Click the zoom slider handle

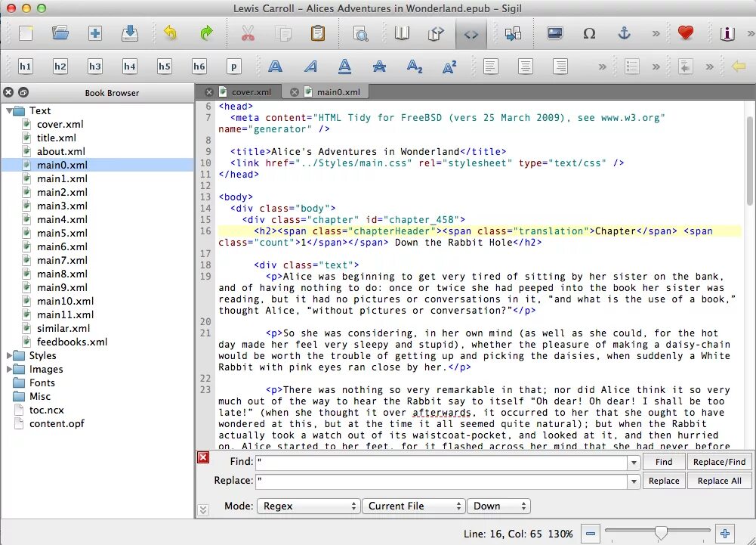coord(661,533)
